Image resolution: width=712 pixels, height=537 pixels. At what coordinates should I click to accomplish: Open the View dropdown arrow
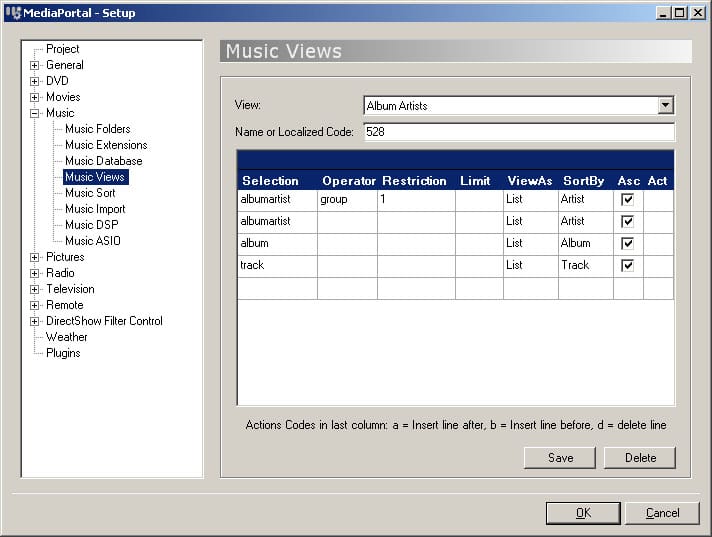pos(665,105)
